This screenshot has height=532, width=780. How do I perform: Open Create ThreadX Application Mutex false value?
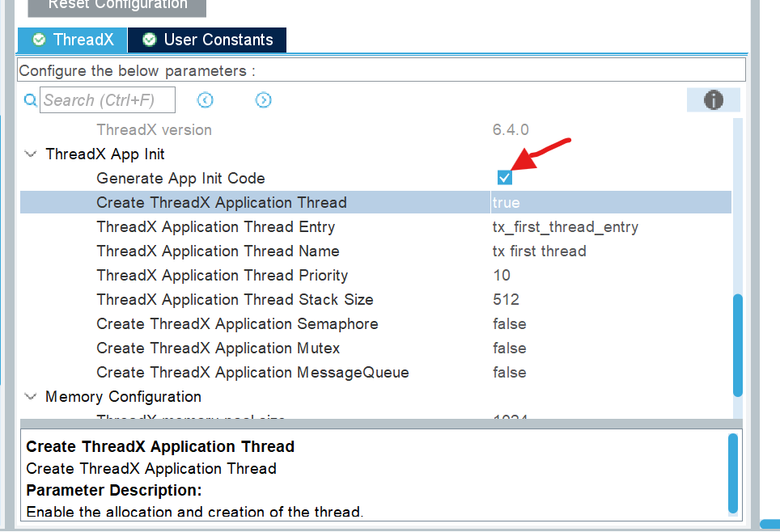coord(510,348)
